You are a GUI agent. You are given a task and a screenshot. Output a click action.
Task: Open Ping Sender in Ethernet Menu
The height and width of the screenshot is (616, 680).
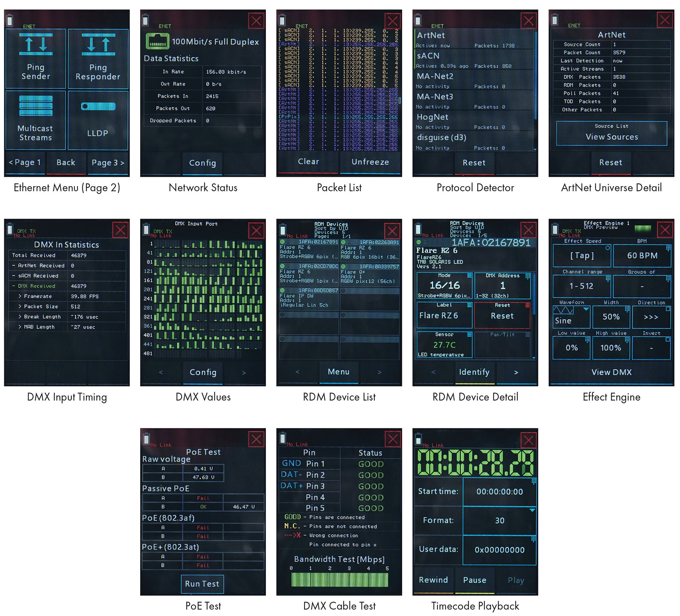tap(36, 59)
